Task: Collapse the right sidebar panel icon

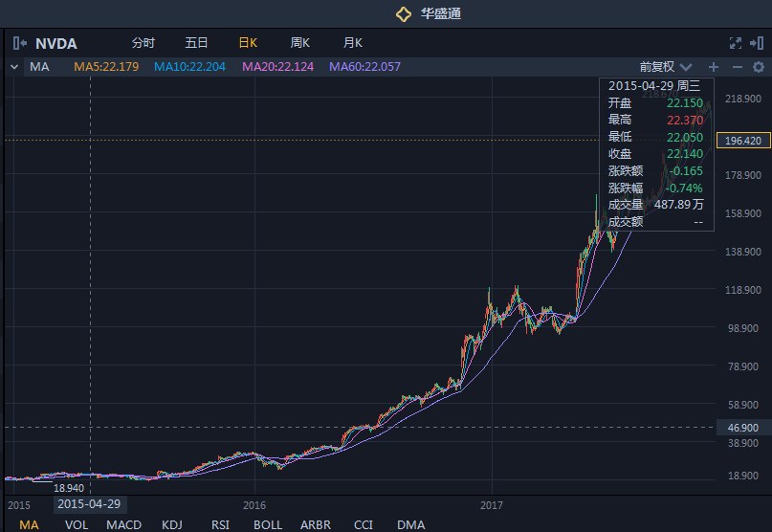Action: point(757,43)
